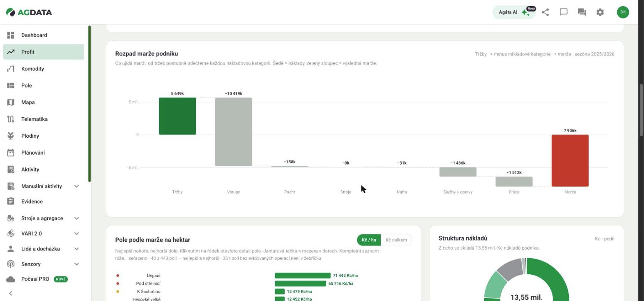Image resolution: width=644 pixels, height=301 pixels.
Task: Click the green Tržby bar
Action: tap(177, 116)
